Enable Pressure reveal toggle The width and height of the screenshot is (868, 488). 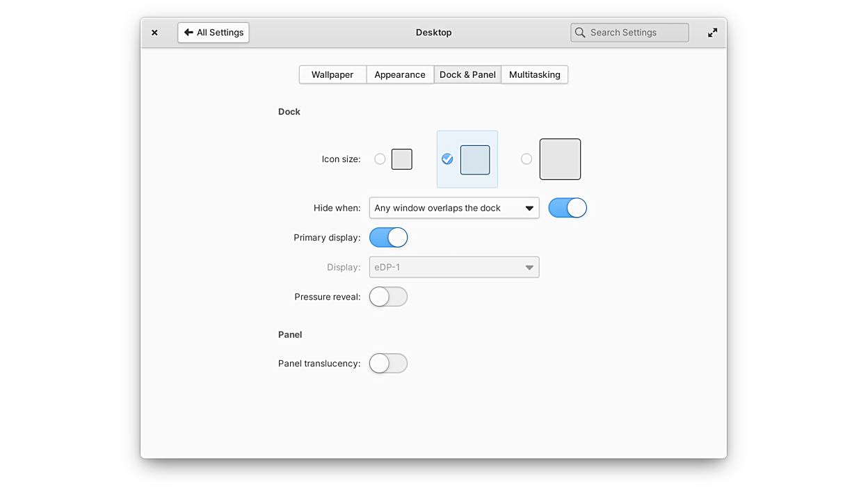tap(388, 297)
